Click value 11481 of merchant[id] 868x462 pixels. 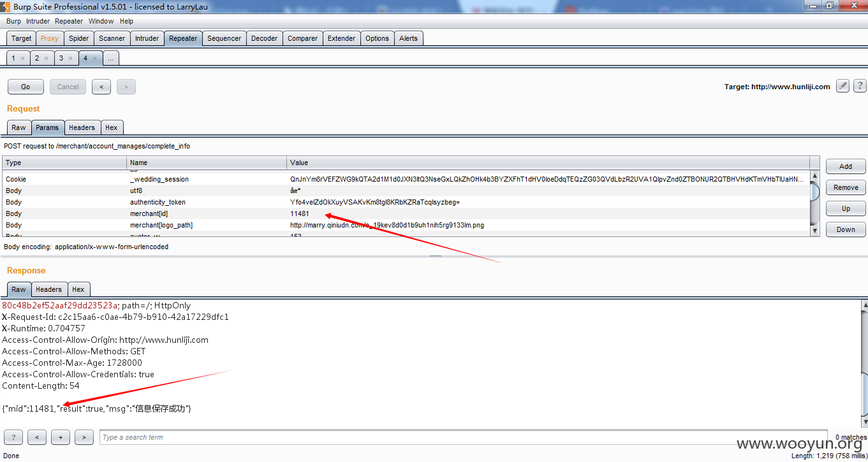click(x=300, y=213)
